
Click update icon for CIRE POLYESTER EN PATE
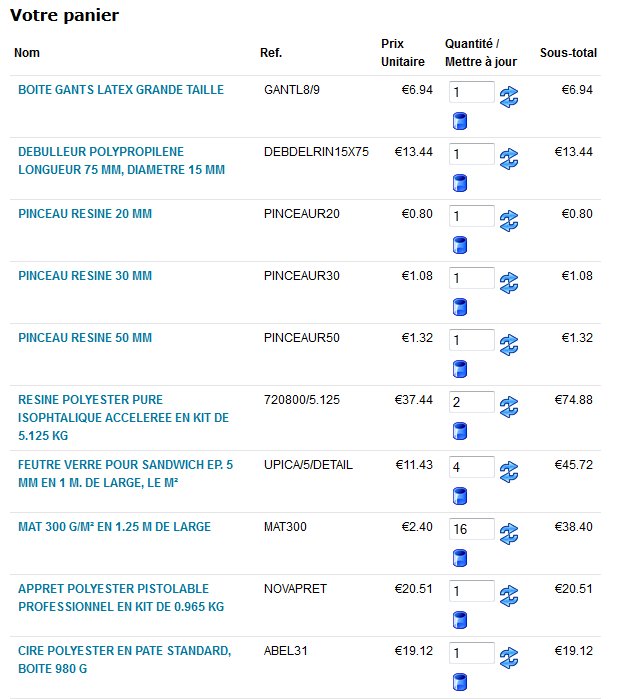[x=509, y=657]
